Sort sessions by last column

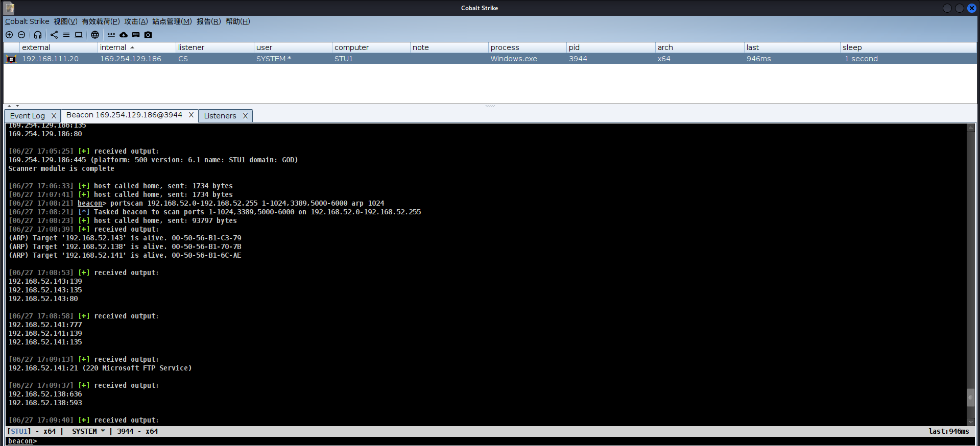792,47
